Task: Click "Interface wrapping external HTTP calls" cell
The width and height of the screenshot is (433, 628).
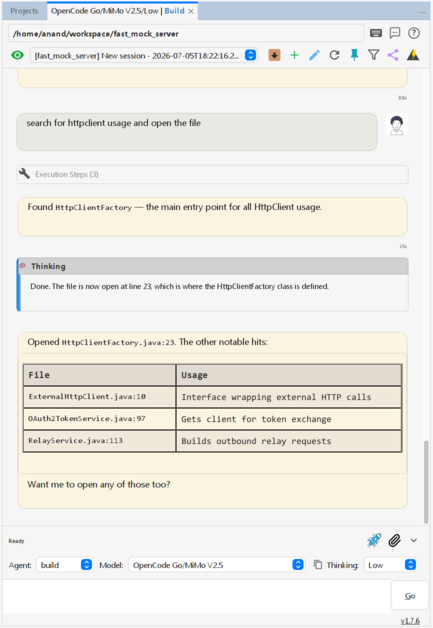Action: (x=289, y=397)
